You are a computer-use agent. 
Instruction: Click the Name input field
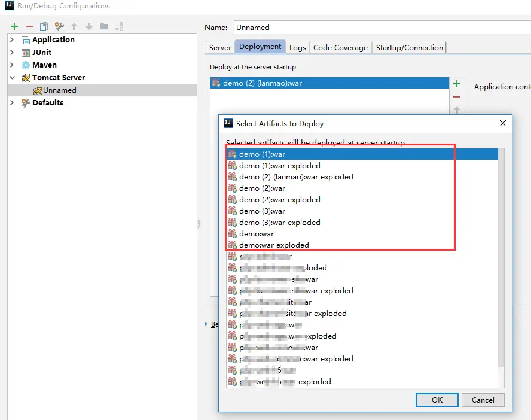[382, 27]
